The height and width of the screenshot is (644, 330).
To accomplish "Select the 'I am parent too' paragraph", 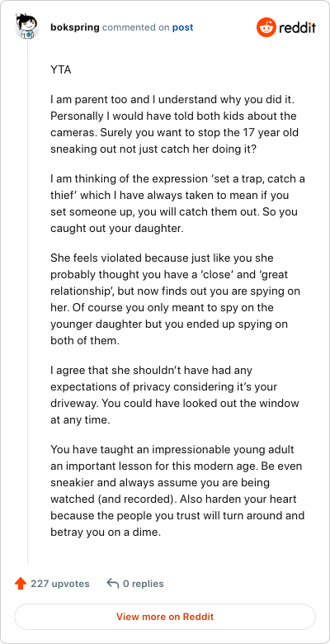I will [177, 124].
